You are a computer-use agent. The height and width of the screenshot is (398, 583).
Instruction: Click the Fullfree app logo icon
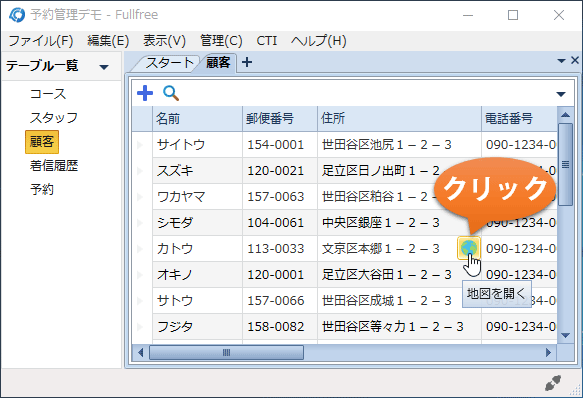point(17,15)
